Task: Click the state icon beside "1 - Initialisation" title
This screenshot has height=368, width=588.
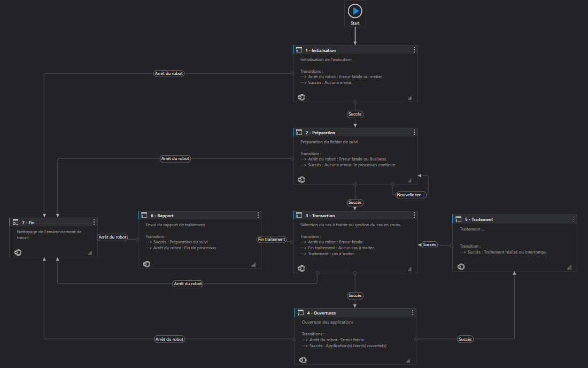Action: pos(299,50)
